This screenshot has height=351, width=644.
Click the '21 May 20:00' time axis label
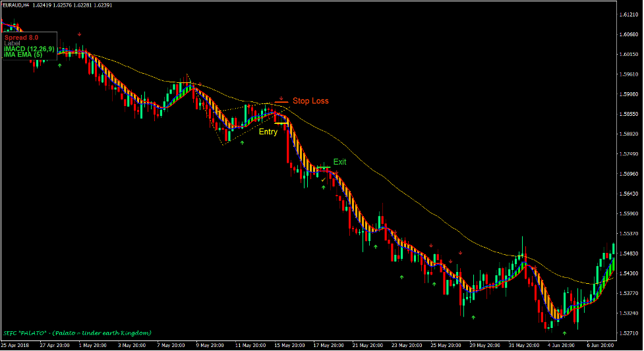[367, 345]
